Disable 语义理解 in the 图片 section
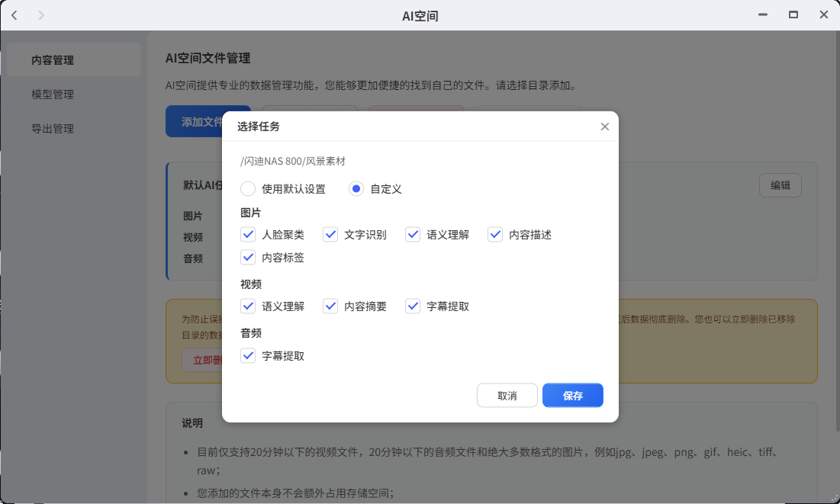840x504 pixels. [x=413, y=235]
